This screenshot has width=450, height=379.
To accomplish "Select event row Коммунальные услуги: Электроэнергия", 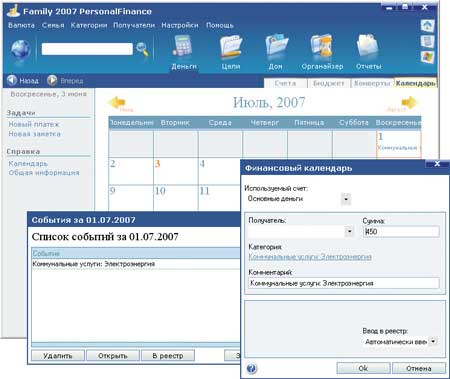I will pos(136,264).
